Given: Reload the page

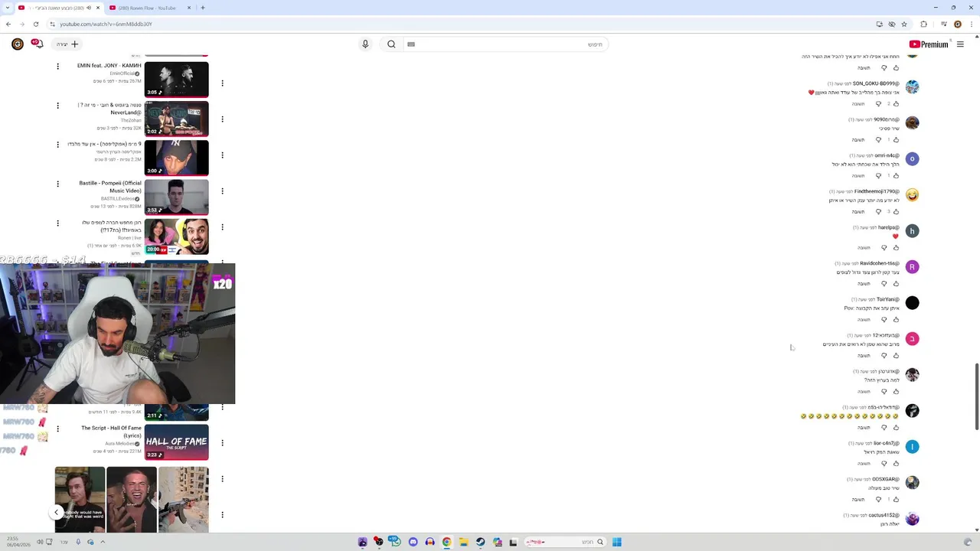Looking at the screenshot, I should pyautogui.click(x=35, y=24).
